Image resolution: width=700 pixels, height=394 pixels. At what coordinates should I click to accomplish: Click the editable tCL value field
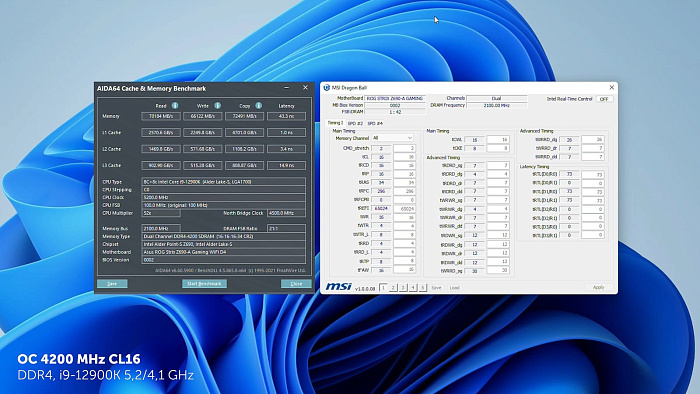(404, 157)
